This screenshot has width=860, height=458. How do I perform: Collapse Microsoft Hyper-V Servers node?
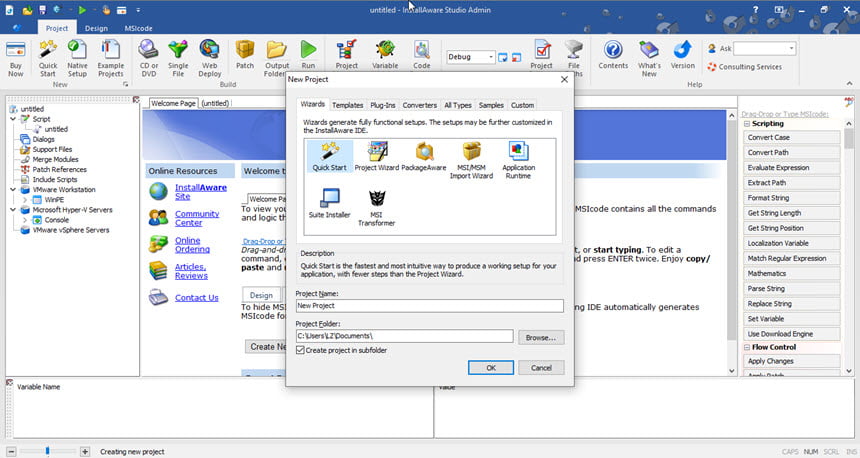13,210
